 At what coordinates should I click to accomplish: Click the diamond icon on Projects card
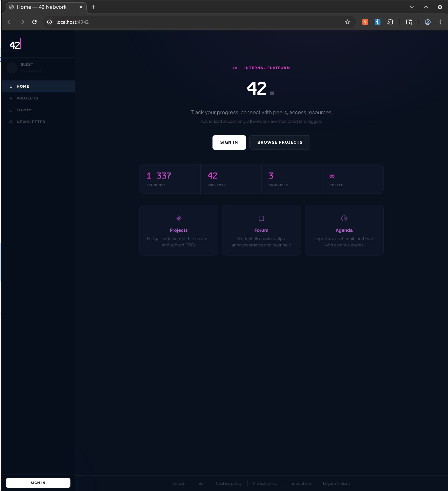click(179, 219)
